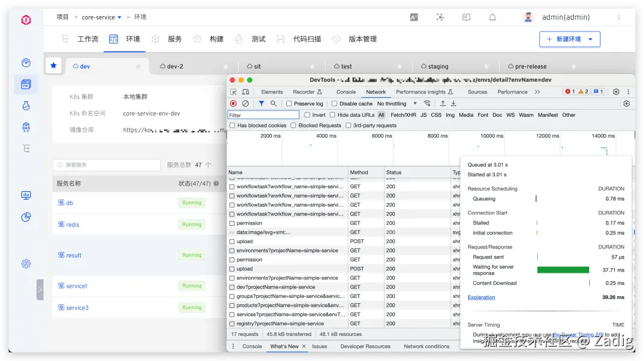Open the sidebar test flask icon
Viewport: 644px width, 361px height.
pyautogui.click(x=26, y=106)
